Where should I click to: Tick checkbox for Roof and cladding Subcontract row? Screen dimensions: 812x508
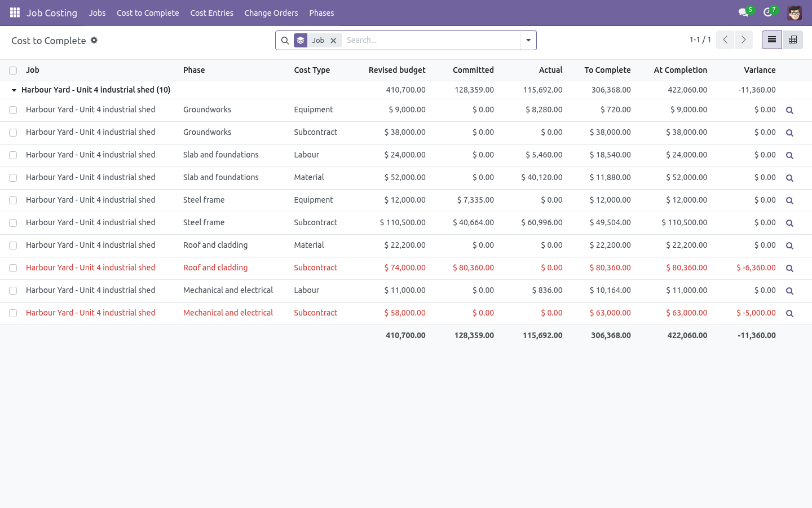[13, 268]
